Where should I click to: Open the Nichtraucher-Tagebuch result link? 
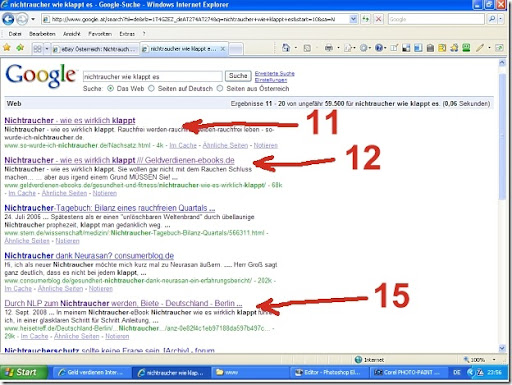click(x=110, y=208)
